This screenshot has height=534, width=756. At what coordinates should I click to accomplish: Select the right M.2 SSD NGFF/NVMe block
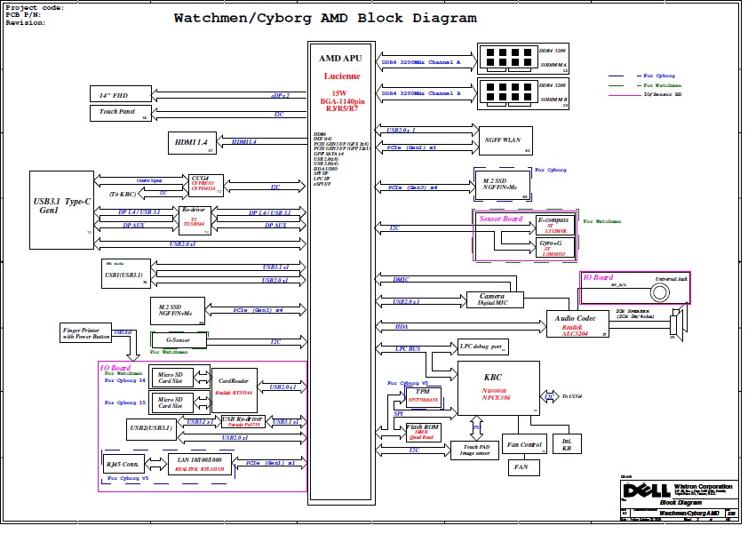(502, 185)
